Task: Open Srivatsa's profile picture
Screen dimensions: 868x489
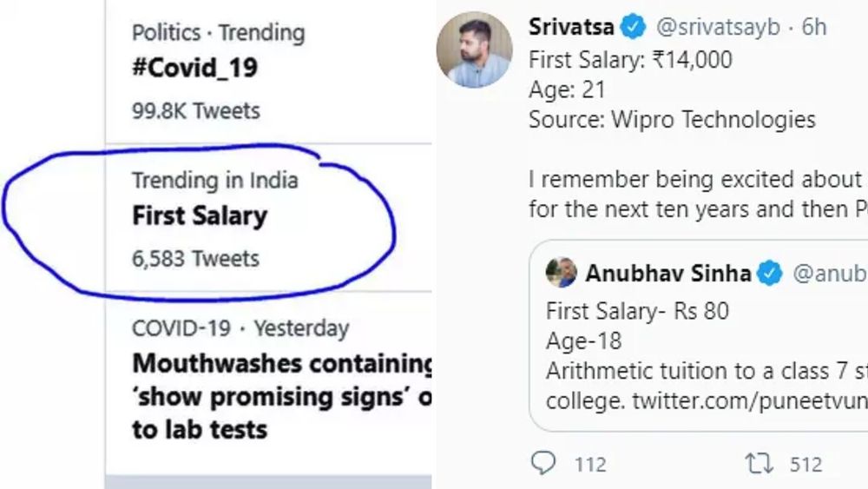Action: (x=474, y=50)
